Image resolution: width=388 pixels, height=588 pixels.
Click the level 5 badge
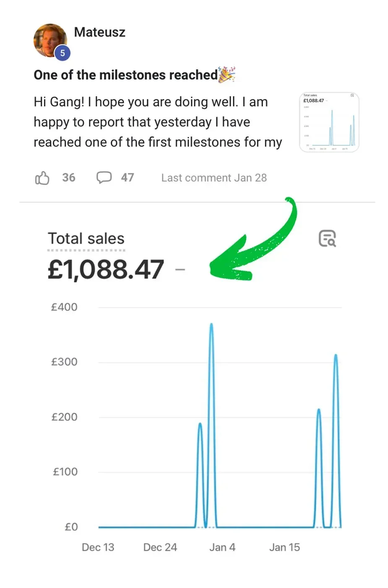pyautogui.click(x=62, y=53)
